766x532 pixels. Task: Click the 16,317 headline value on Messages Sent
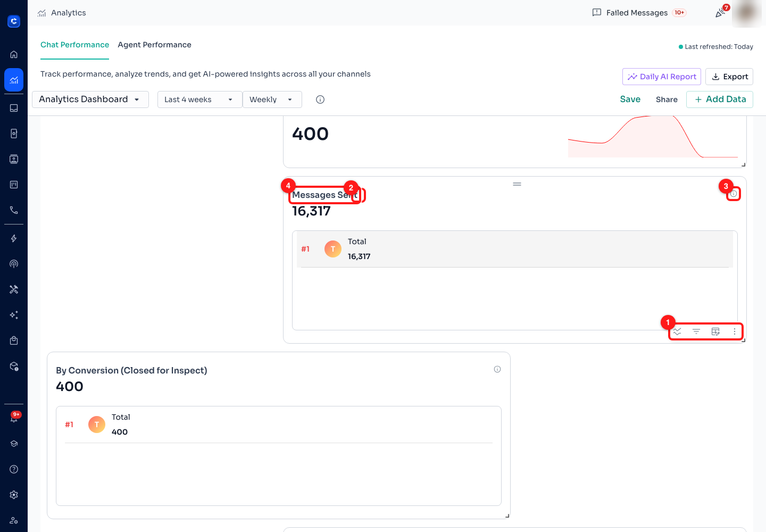tap(311, 211)
